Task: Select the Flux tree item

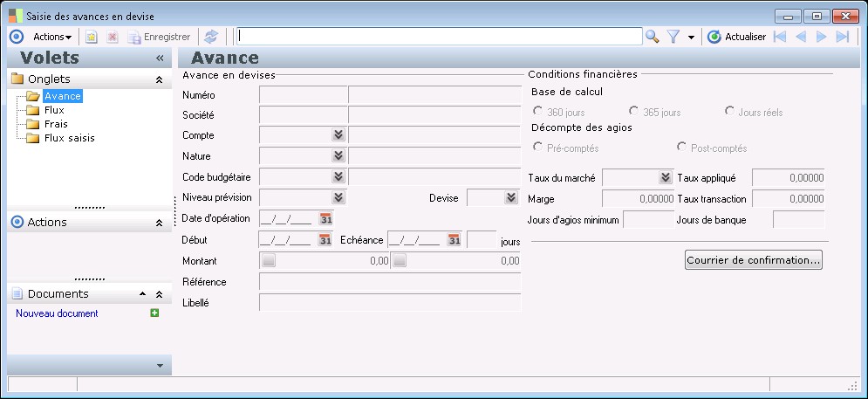Action: [54, 110]
